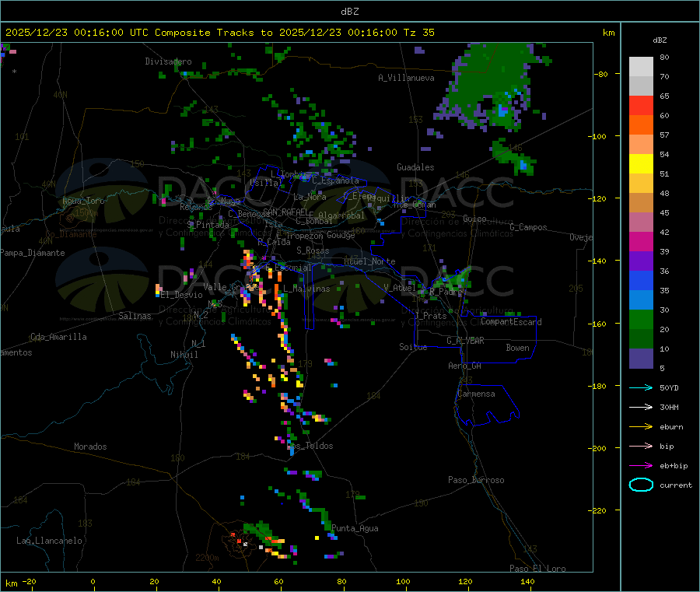Click the Paso_El_Loro map label
The height and width of the screenshot is (592, 700).
click(x=537, y=569)
